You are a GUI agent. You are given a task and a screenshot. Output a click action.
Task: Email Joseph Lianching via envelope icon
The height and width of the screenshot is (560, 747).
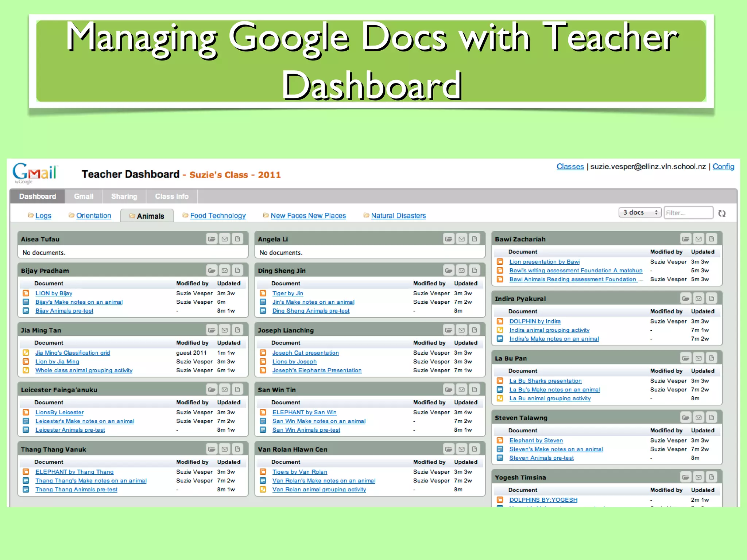(462, 330)
